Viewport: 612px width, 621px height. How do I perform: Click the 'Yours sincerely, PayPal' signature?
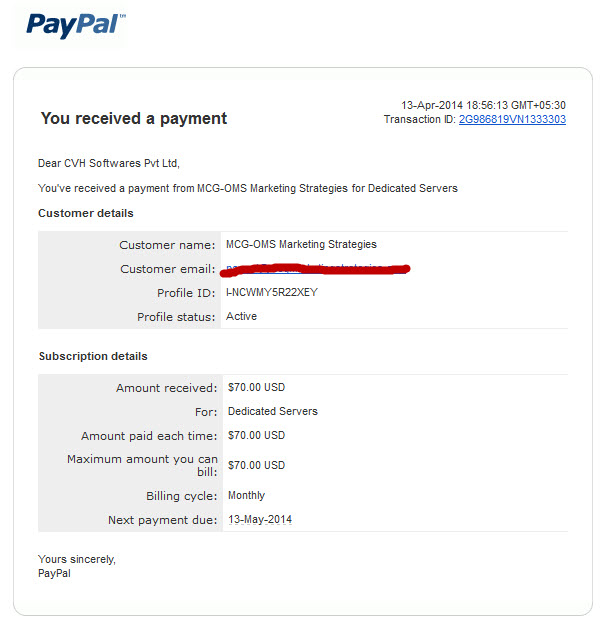77,566
